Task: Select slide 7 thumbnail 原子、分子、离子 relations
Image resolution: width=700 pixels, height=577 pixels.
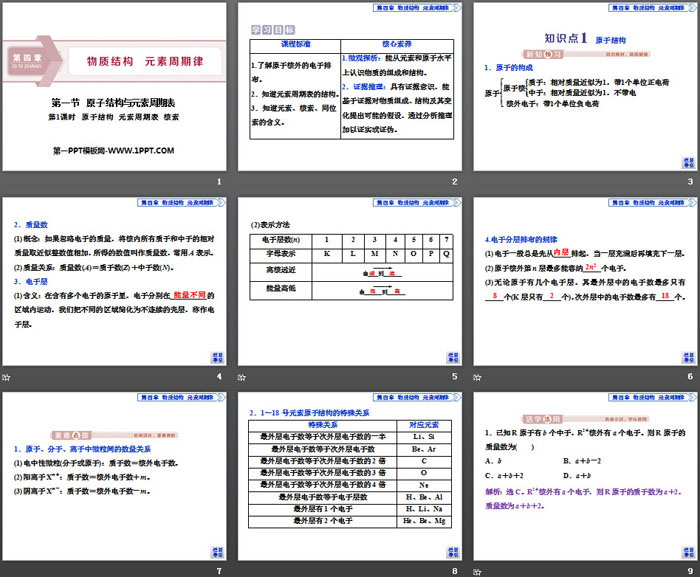Action: 114,477
